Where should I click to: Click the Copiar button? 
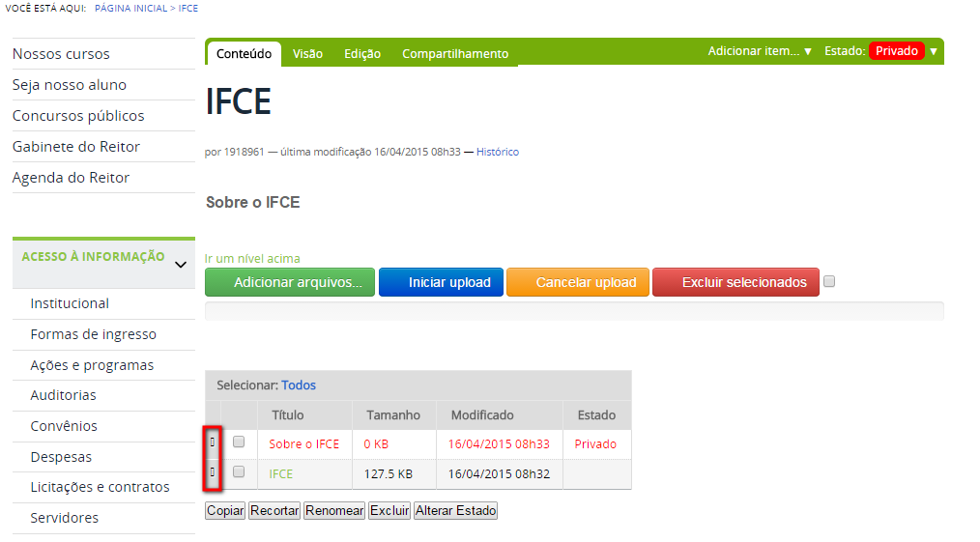(x=225, y=511)
